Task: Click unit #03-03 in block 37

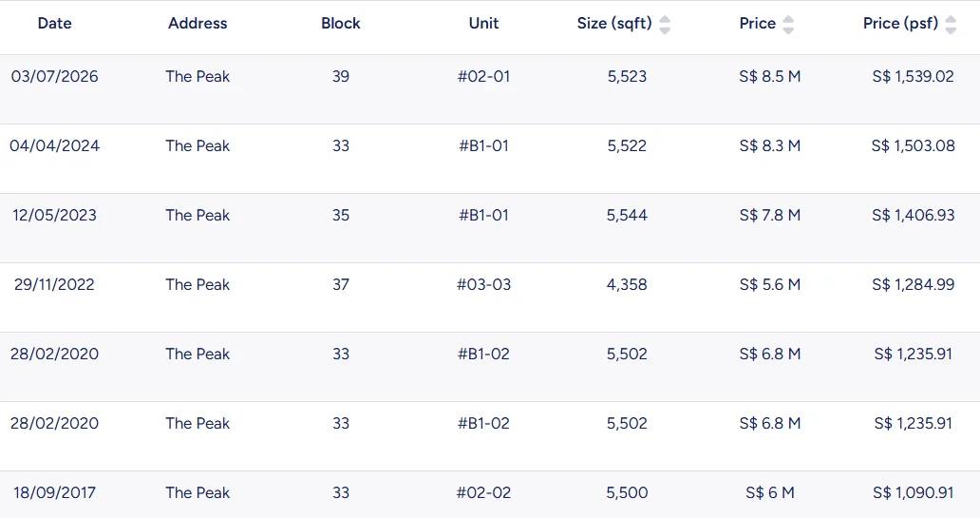Action: click(483, 284)
